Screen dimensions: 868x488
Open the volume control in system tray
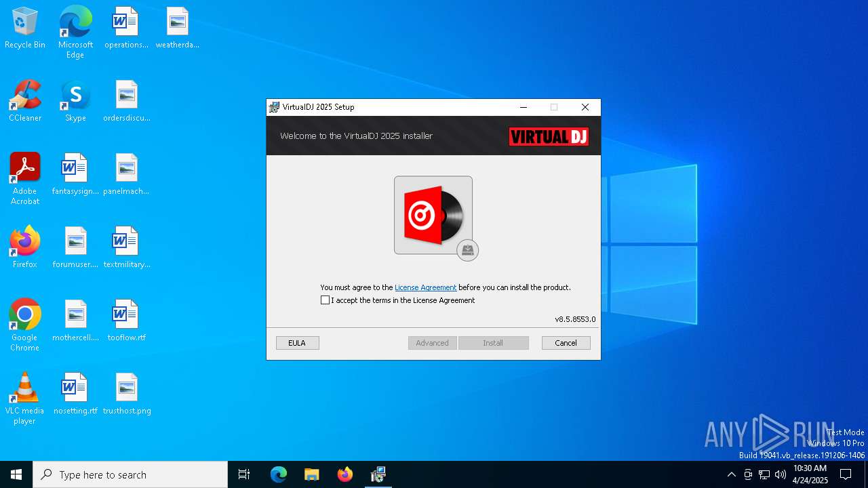[x=781, y=474]
